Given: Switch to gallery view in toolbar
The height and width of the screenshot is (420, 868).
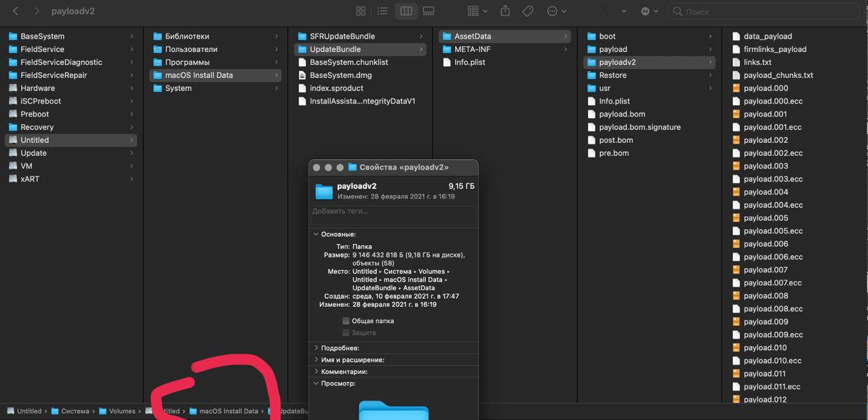Looking at the screenshot, I should (429, 12).
